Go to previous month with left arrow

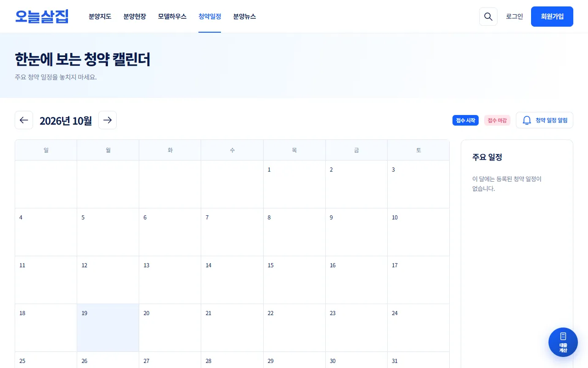pos(24,120)
